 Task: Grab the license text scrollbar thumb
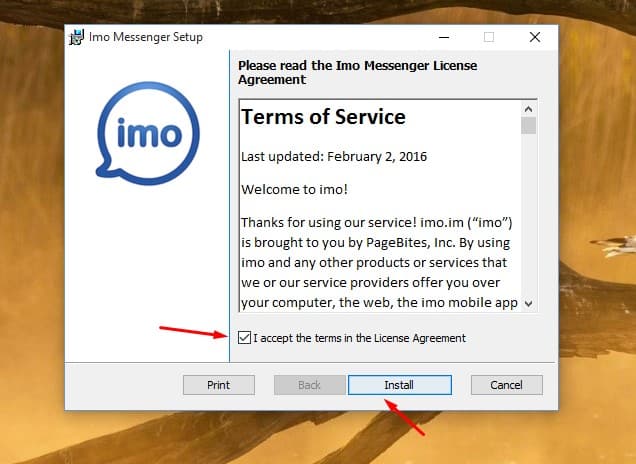(528, 125)
